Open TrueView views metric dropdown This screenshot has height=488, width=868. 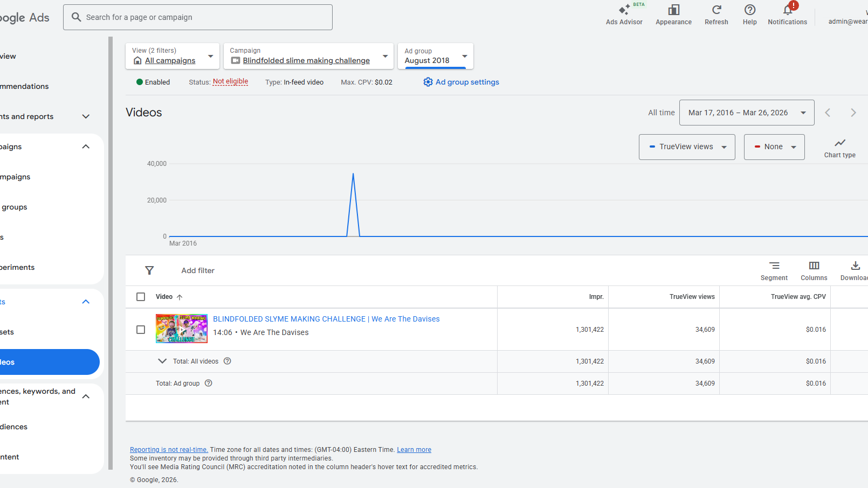click(687, 147)
